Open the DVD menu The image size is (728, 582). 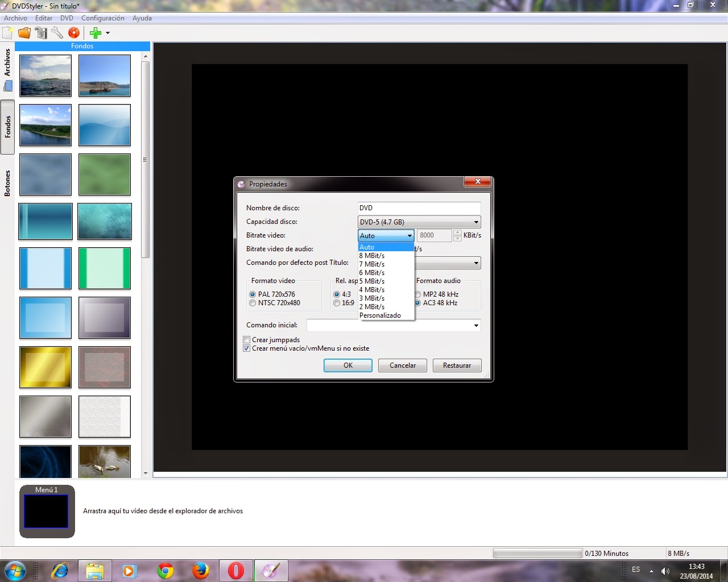(67, 18)
